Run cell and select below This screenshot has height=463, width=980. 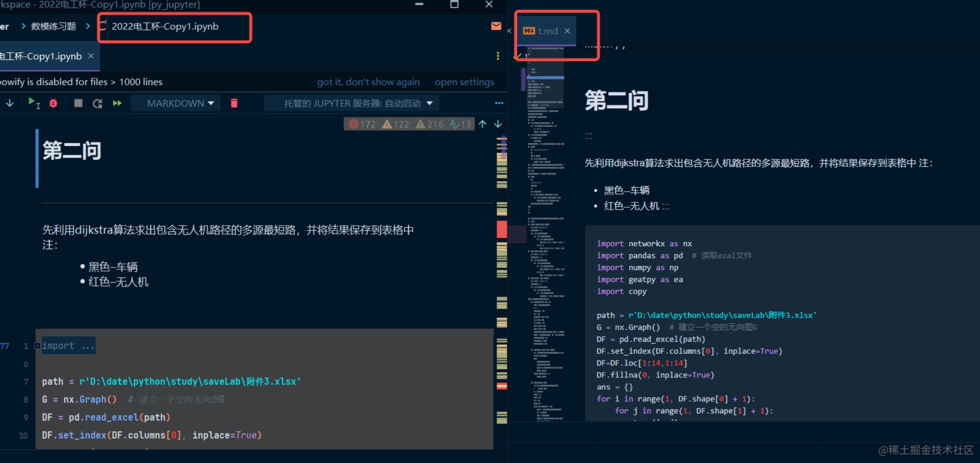pyautogui.click(x=33, y=103)
